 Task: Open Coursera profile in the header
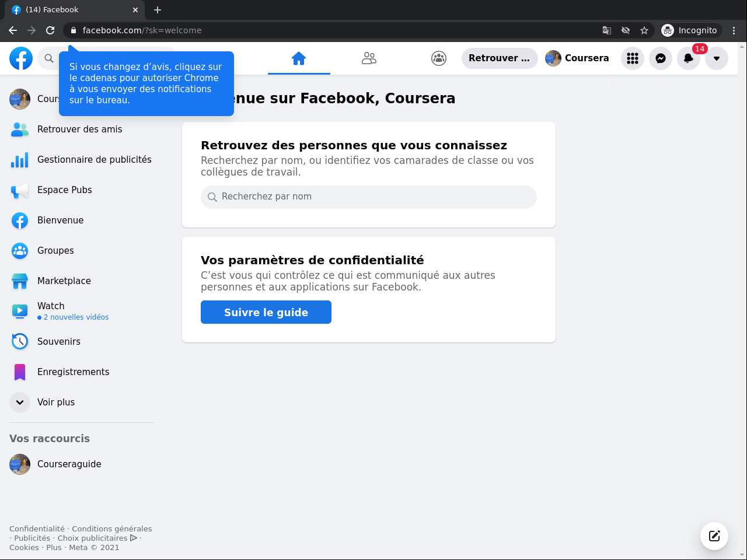[577, 58]
